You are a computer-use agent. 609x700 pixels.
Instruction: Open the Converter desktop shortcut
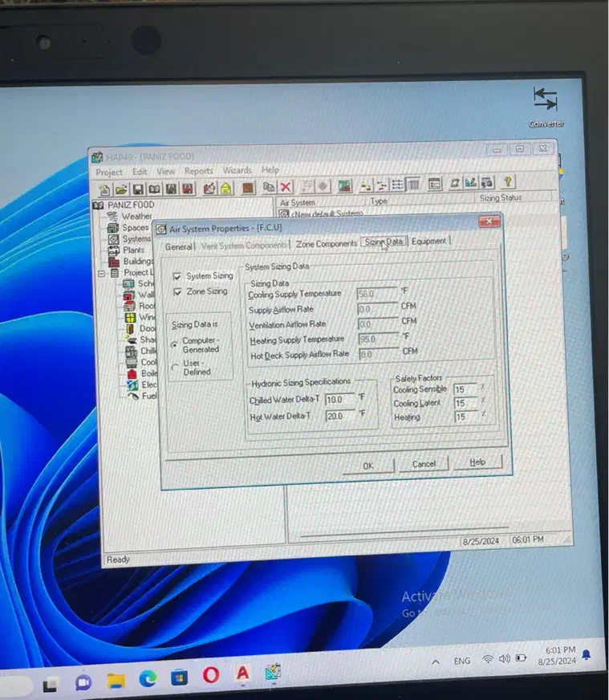point(545,100)
